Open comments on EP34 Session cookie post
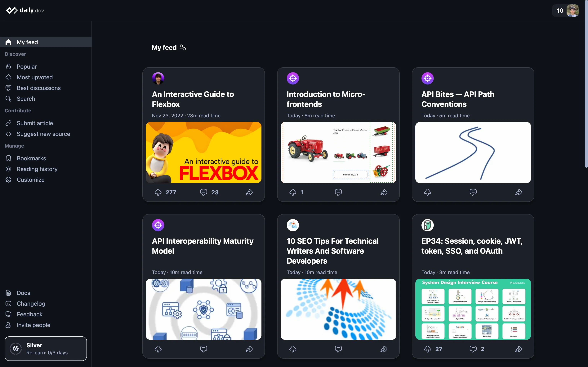Screen dimensions: 588x367 point(473,349)
